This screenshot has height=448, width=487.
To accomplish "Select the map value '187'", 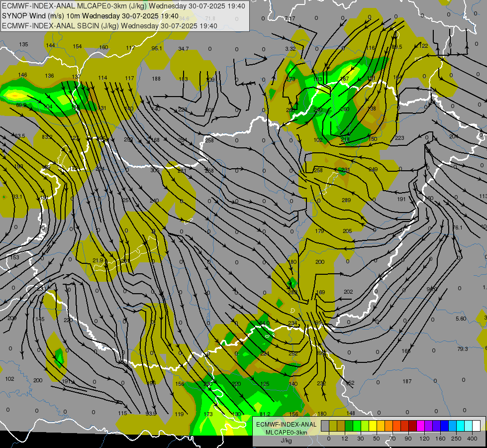I will coord(407,381).
